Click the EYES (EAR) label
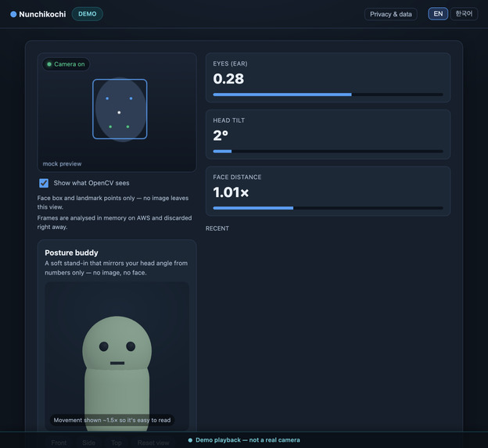 click(x=230, y=63)
